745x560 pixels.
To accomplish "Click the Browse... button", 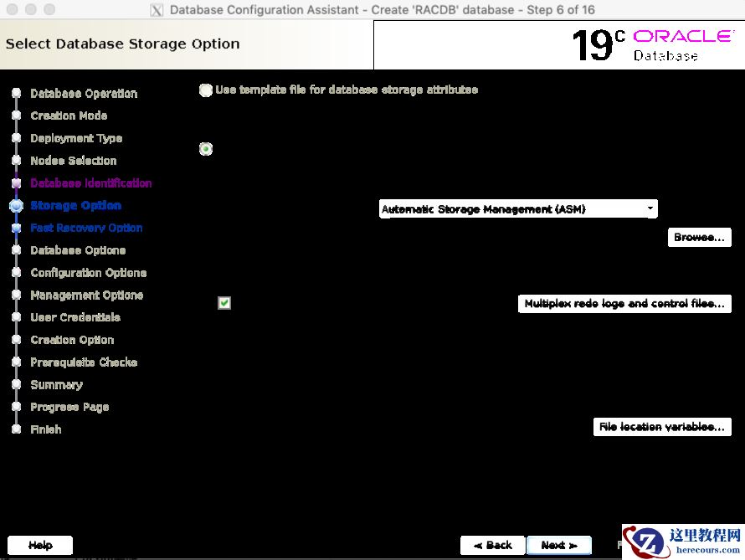I will (700, 238).
